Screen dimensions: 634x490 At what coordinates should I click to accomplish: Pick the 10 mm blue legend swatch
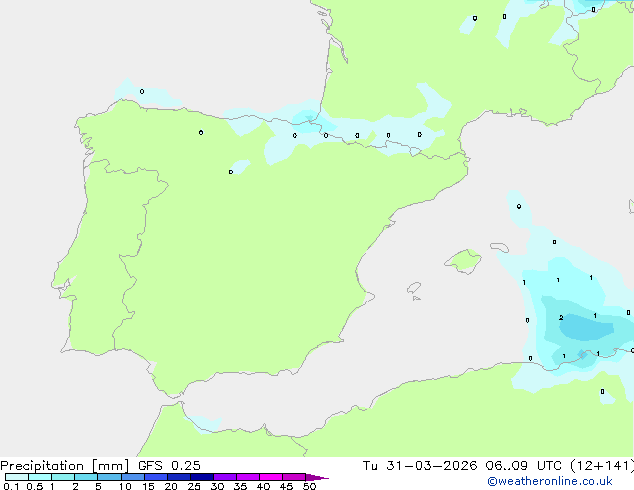click(x=133, y=477)
